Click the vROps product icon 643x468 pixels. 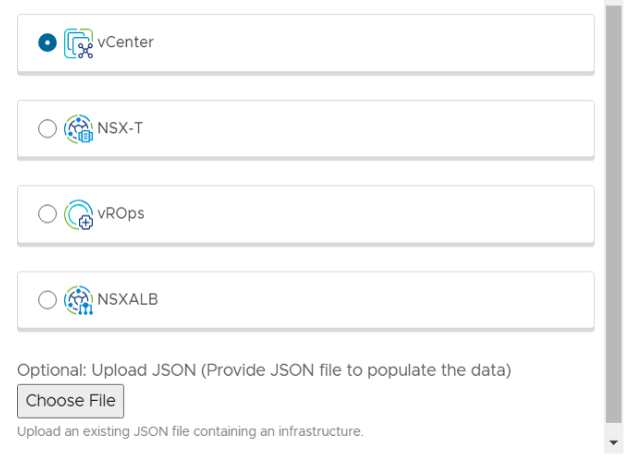click(78, 214)
